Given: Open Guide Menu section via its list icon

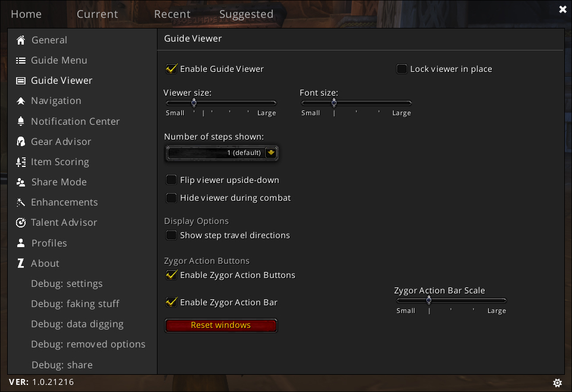Looking at the screenshot, I should 20,60.
